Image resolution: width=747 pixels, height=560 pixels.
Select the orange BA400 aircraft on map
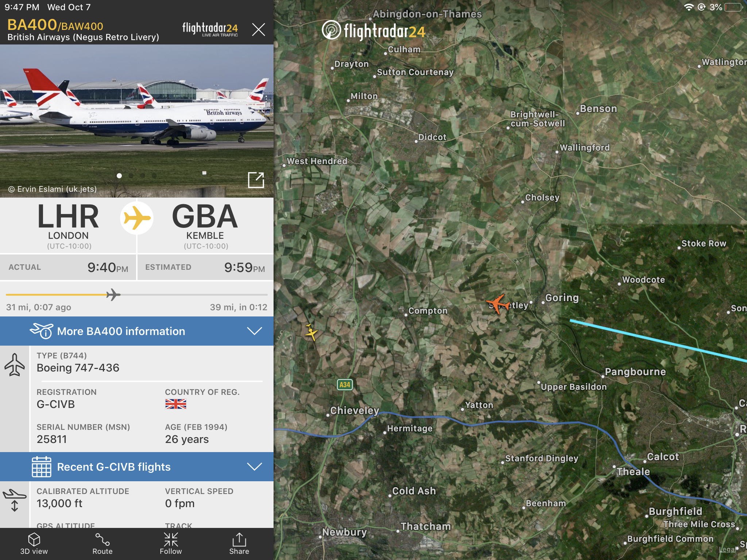(498, 303)
